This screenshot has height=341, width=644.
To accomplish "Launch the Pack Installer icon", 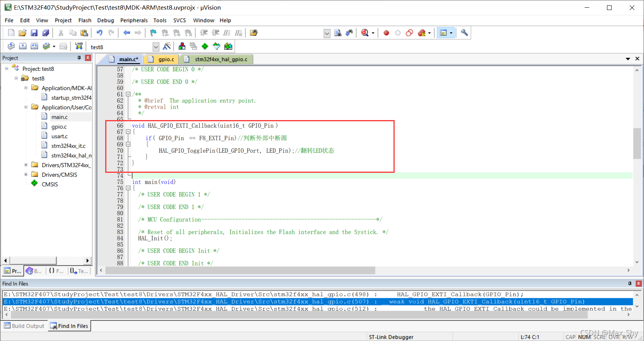I will [228, 47].
